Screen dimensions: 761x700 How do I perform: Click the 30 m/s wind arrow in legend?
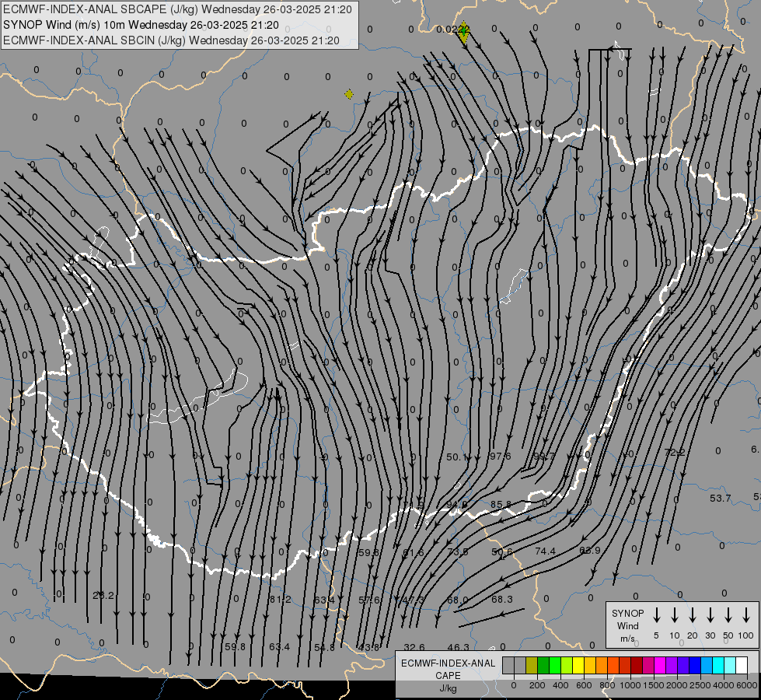pyautogui.click(x=710, y=615)
